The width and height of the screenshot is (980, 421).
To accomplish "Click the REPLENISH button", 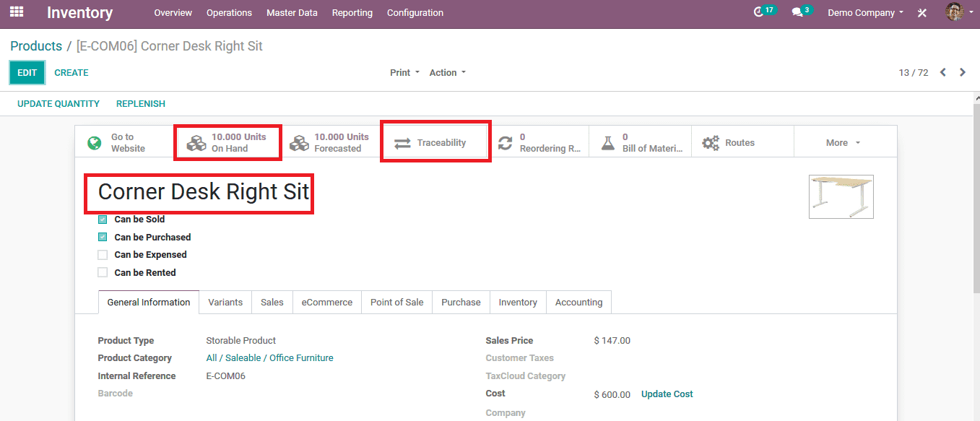I will tap(141, 104).
